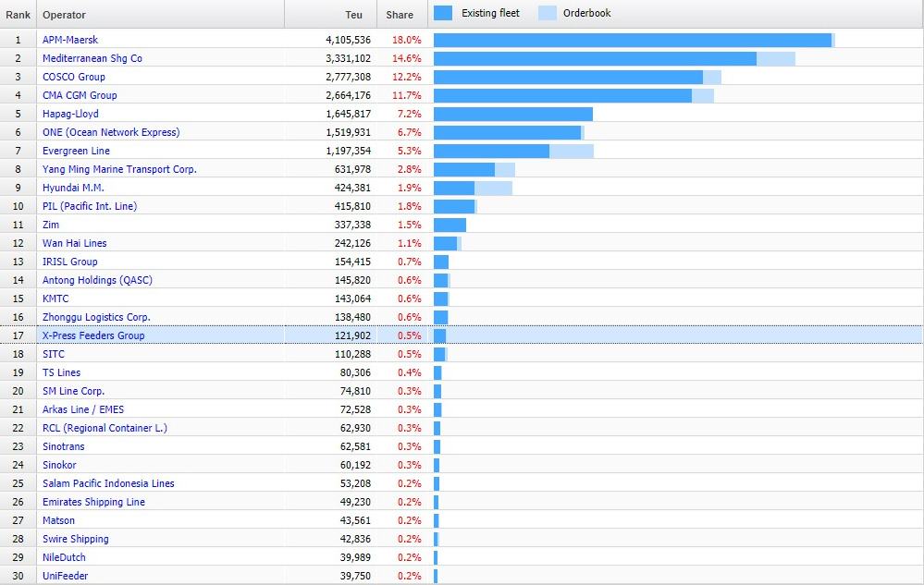
Task: Click Hyundai M.M. orderbook bar segment
Action: [493, 189]
